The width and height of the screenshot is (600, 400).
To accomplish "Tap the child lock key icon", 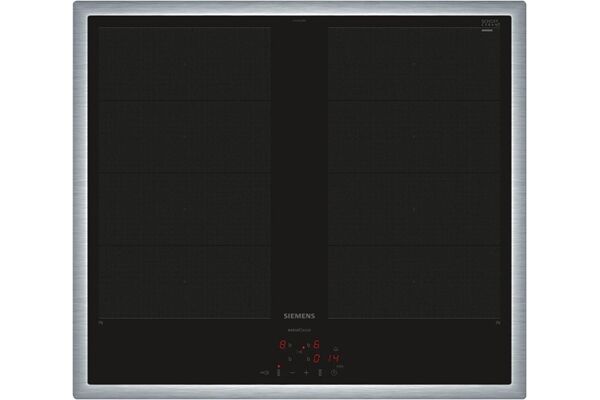I will [x=264, y=372].
